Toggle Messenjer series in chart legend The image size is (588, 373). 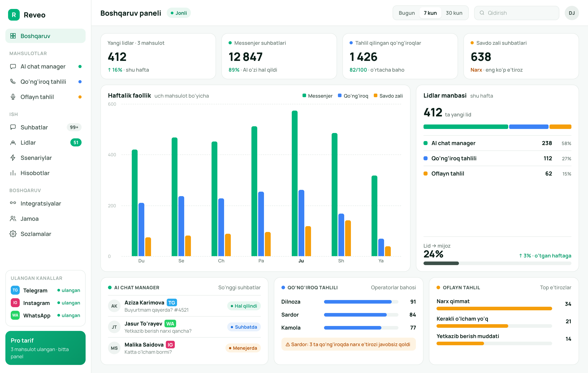pos(317,96)
